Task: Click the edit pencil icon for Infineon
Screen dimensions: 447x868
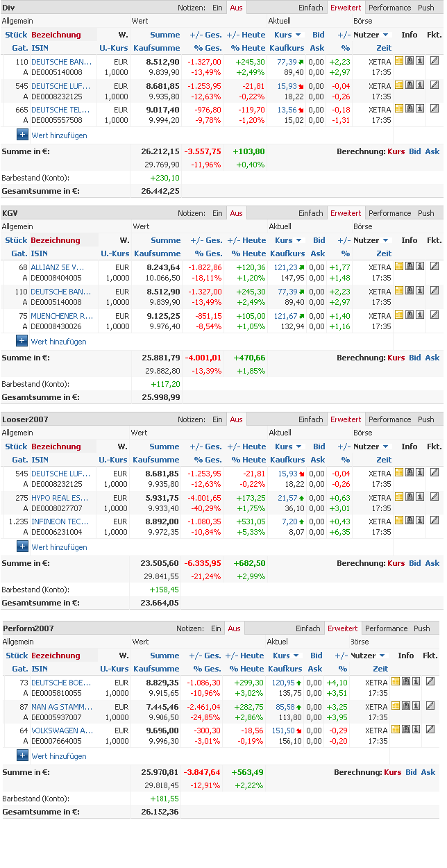Action: pyautogui.click(x=435, y=521)
